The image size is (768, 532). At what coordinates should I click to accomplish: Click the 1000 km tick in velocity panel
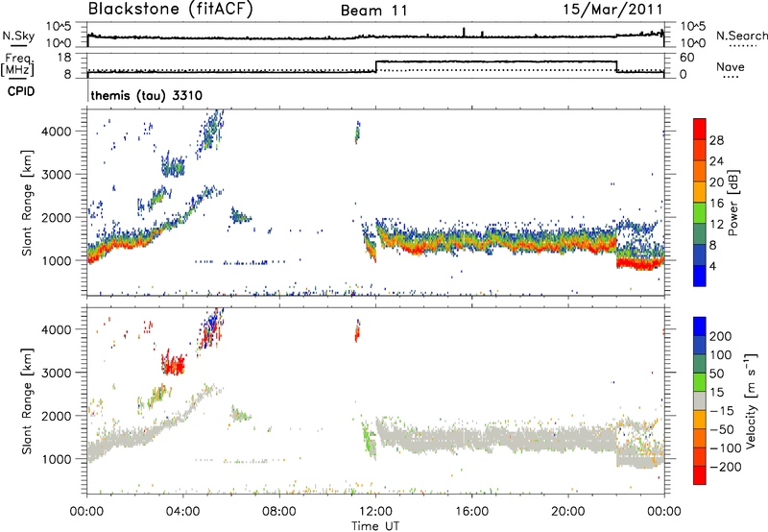point(57,459)
